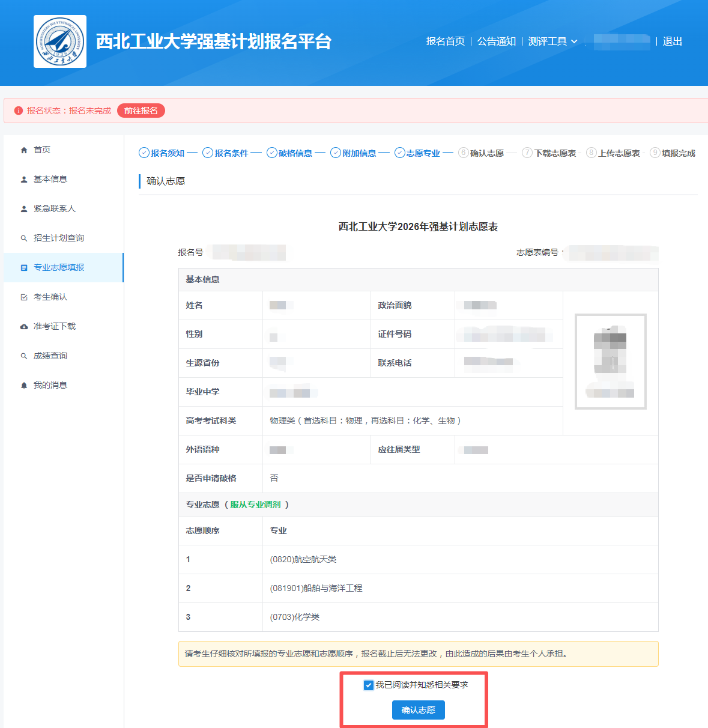Click the search icon beside 成绩查询
This screenshot has height=728, width=708.
tap(24, 356)
